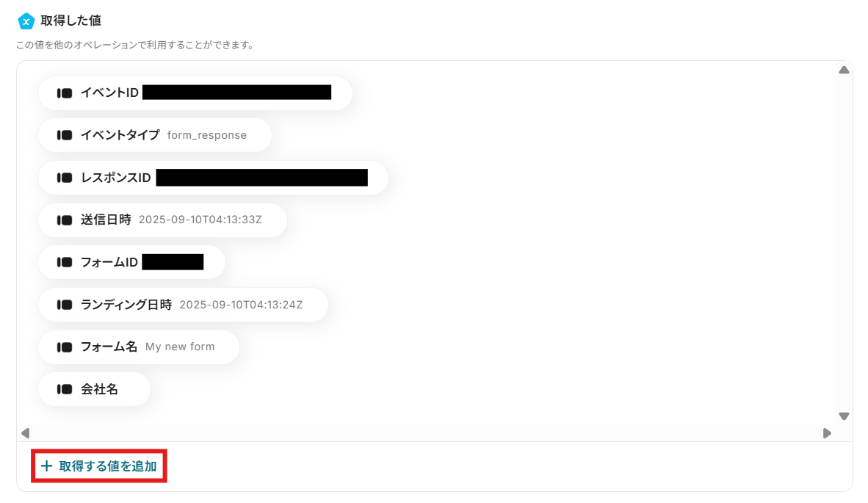The height and width of the screenshot is (503, 868).
Task: Click the tag icon on ランディング日時 chip
Action: [x=65, y=305]
